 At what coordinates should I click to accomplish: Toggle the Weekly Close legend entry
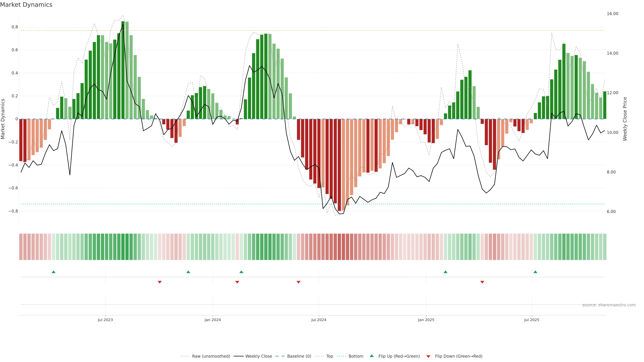click(x=258, y=356)
